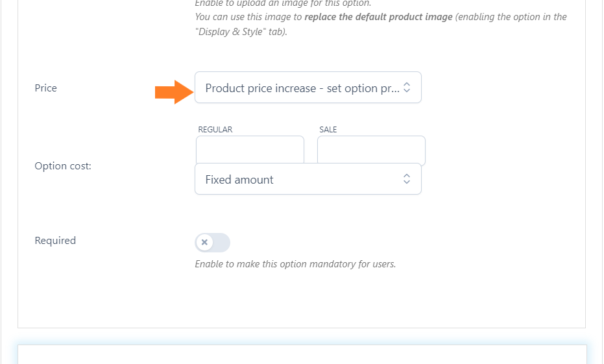Image resolution: width=604 pixels, height=364 pixels.
Task: Click the chevron arrows beside Fixed amount
Action: click(x=407, y=178)
